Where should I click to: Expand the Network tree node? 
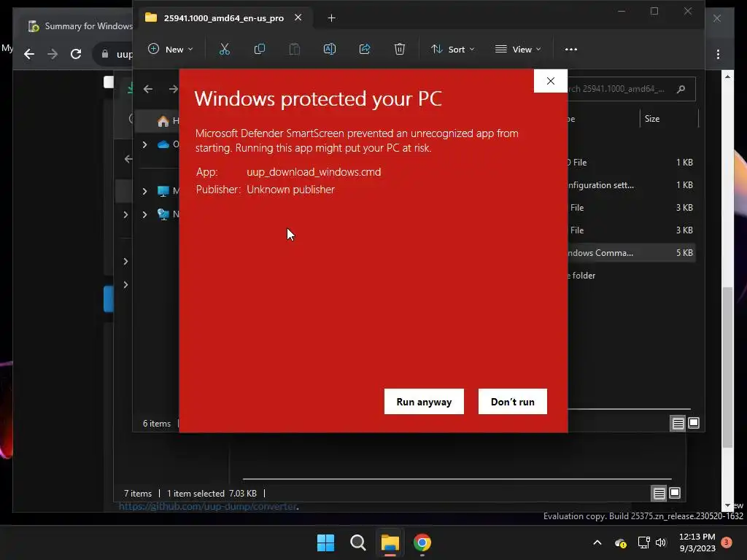(x=145, y=214)
